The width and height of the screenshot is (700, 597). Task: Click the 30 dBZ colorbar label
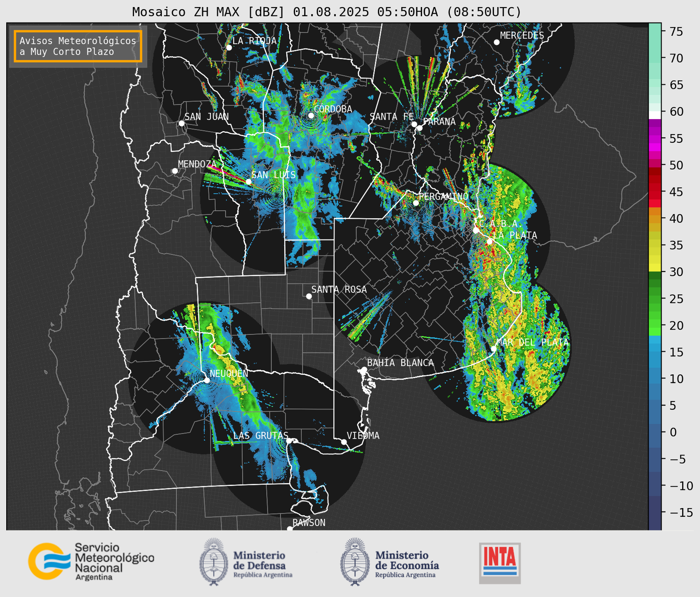[676, 272]
